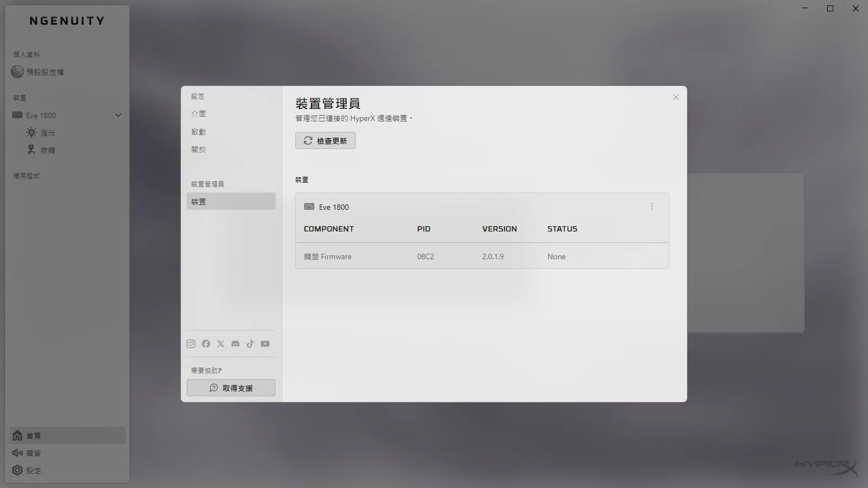Click the version value 2.0.1.9

click(493, 256)
